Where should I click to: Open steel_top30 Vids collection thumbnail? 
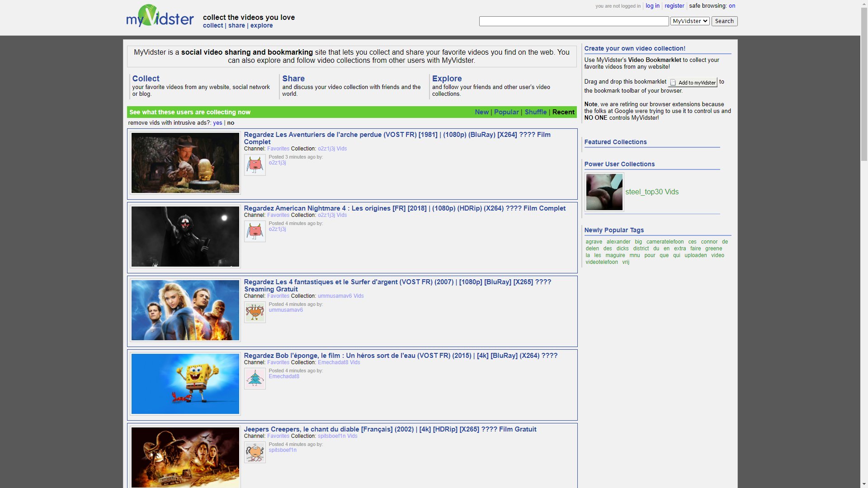click(x=604, y=192)
